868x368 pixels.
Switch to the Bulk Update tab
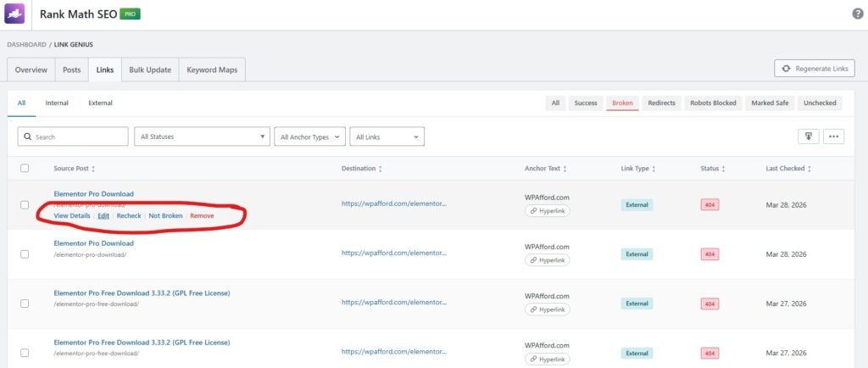tap(150, 70)
